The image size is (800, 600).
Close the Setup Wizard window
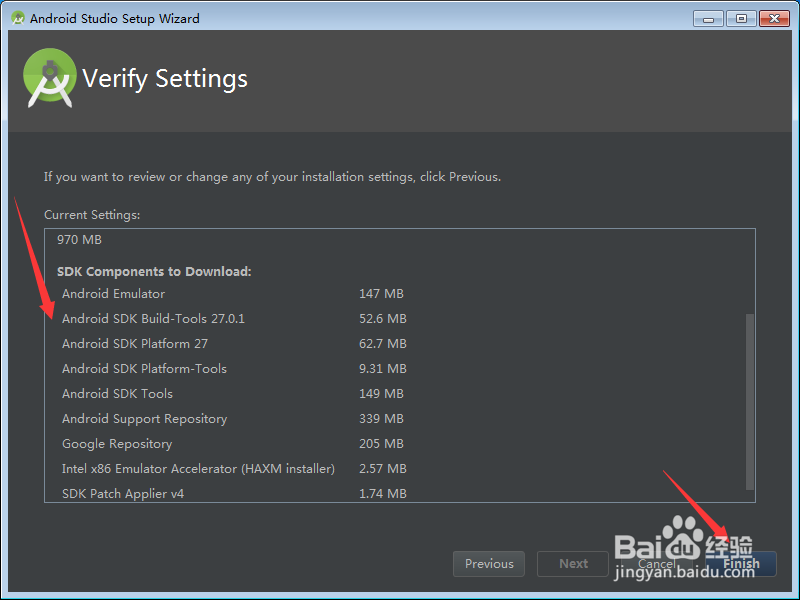pos(774,19)
